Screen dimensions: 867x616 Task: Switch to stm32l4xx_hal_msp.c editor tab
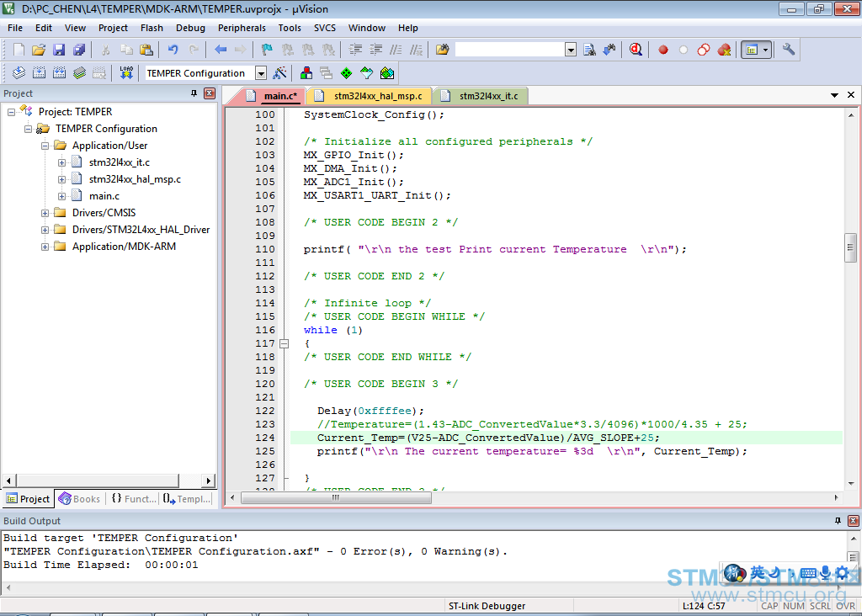371,96
